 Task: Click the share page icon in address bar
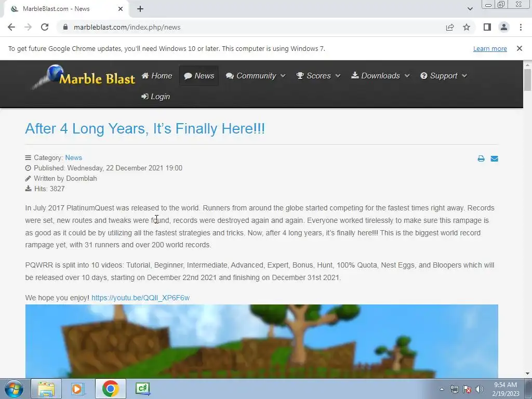point(450,27)
